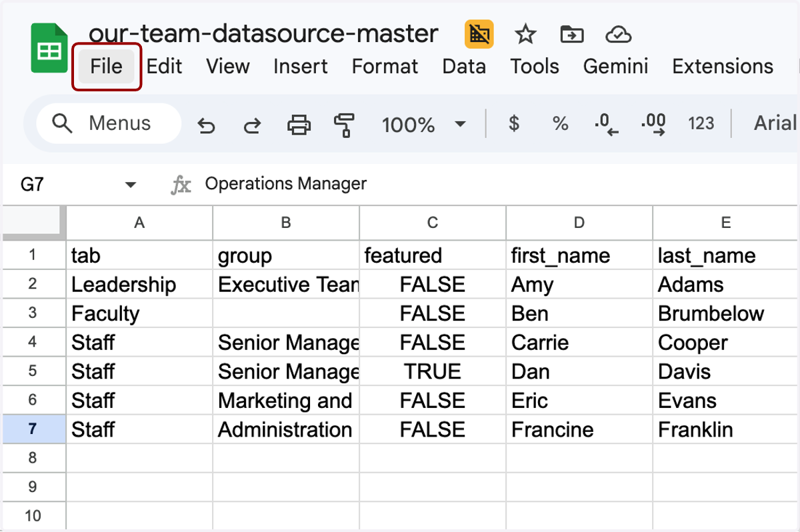The height and width of the screenshot is (532, 800).
Task: Click the Print icon
Action: tap(299, 124)
